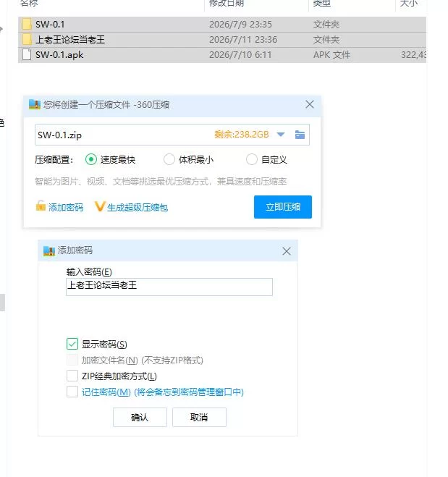Close the 添加密码 dialog
Image resolution: width=448 pixels, height=477 pixels.
(287, 251)
